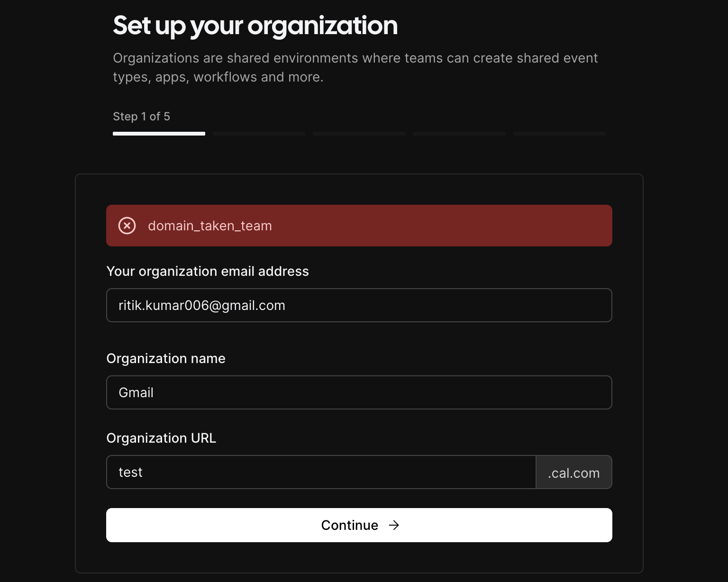Screen dimensions: 728x582
Task: Click the fourth step progress segment
Action: coord(459,134)
